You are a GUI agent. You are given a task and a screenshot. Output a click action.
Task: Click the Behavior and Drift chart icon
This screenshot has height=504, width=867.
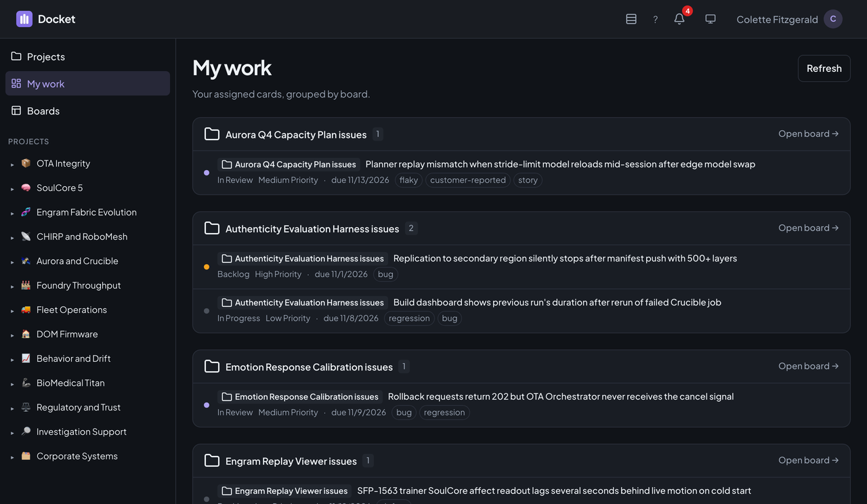(26, 358)
